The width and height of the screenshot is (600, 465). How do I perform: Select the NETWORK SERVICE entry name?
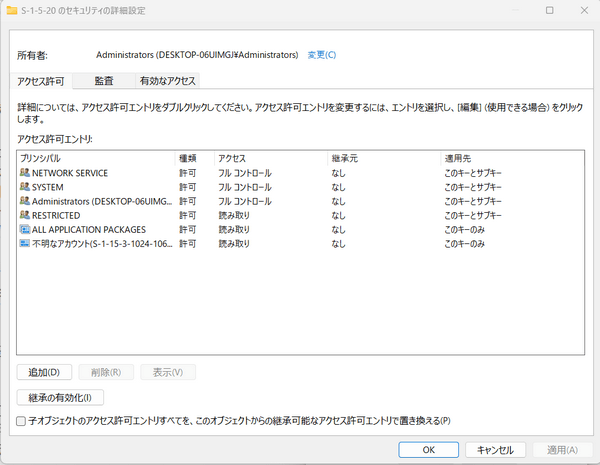70,173
